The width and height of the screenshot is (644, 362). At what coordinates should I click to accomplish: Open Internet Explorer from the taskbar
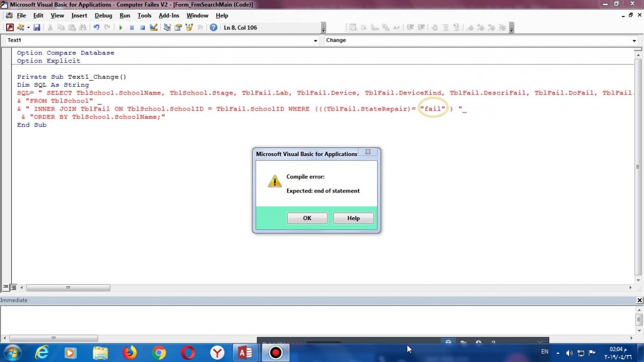click(x=42, y=353)
